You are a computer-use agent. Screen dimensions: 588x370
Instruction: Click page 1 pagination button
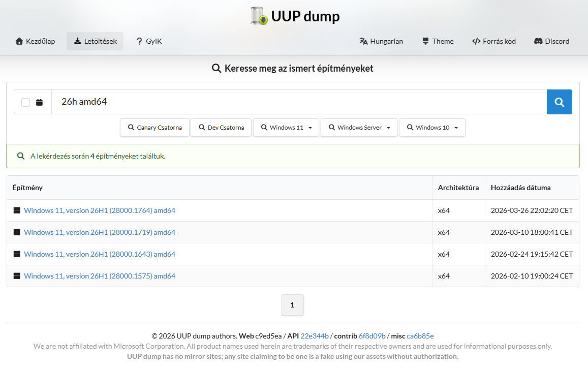[x=292, y=305]
